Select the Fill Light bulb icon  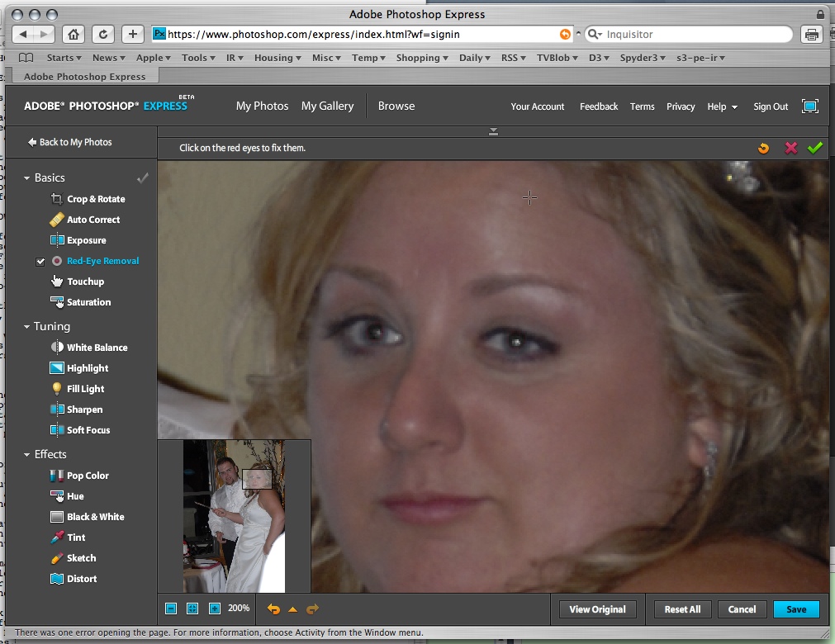click(57, 389)
